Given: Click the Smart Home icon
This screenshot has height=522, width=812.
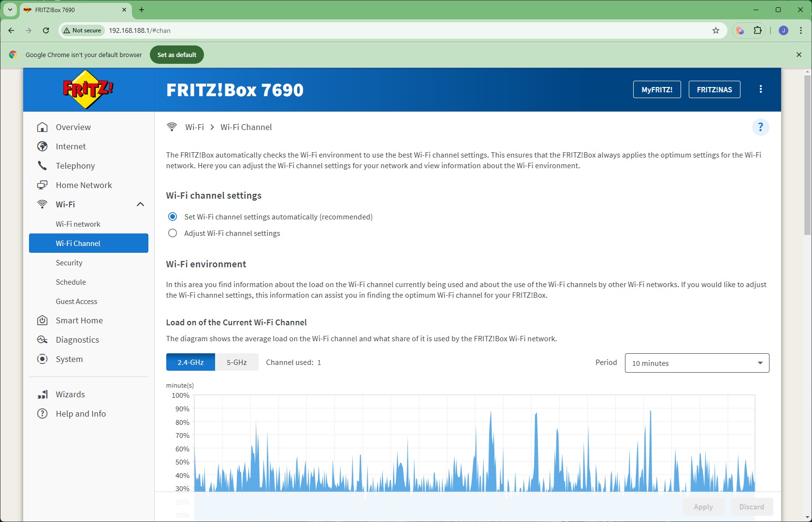Looking at the screenshot, I should tap(43, 320).
